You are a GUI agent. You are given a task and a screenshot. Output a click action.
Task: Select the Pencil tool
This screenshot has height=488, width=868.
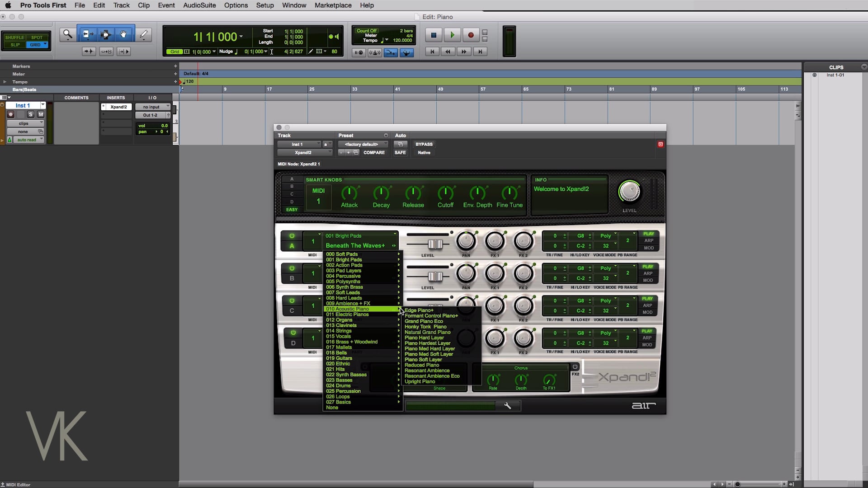143,34
